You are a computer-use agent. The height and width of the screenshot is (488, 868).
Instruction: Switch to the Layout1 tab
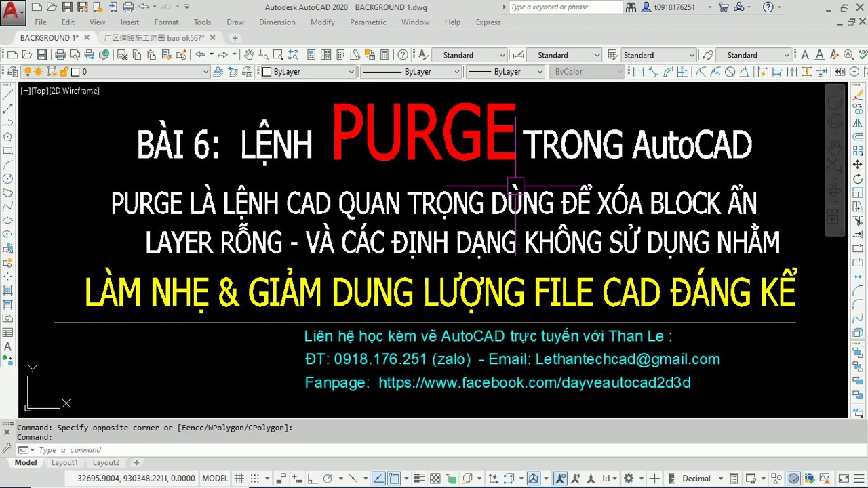[64, 463]
